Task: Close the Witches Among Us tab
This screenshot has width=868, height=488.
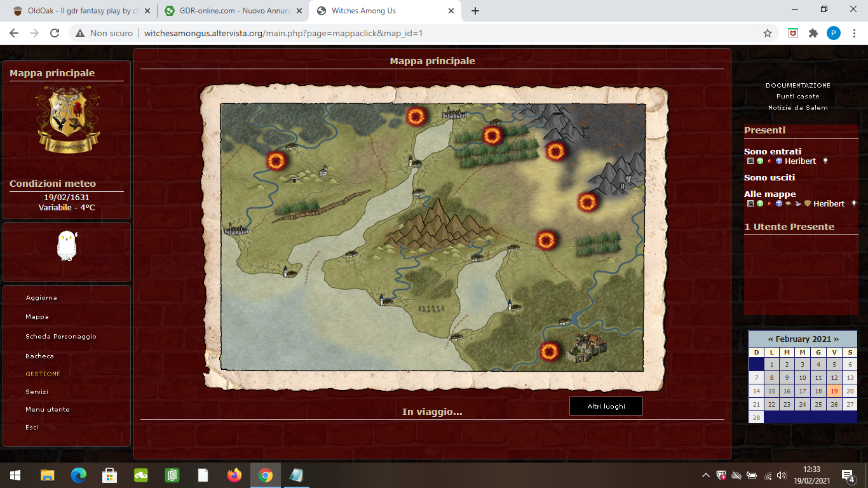Action: pos(452,11)
